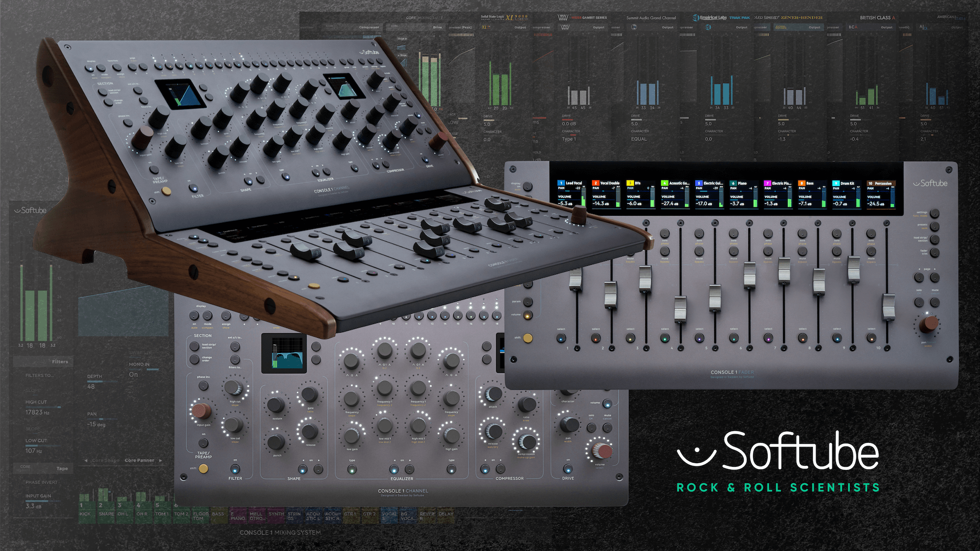980x551 pixels.
Task: Click the Core Panner right arrow
Action: coord(161,460)
